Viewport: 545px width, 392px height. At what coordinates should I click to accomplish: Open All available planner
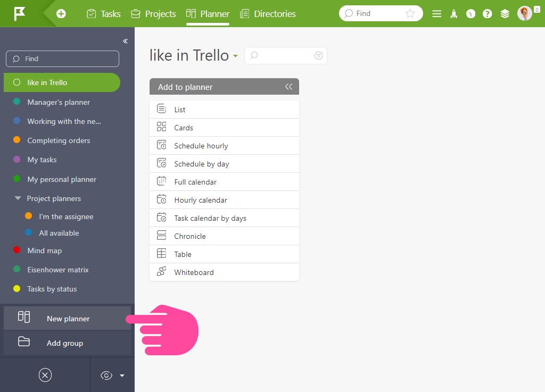(59, 233)
